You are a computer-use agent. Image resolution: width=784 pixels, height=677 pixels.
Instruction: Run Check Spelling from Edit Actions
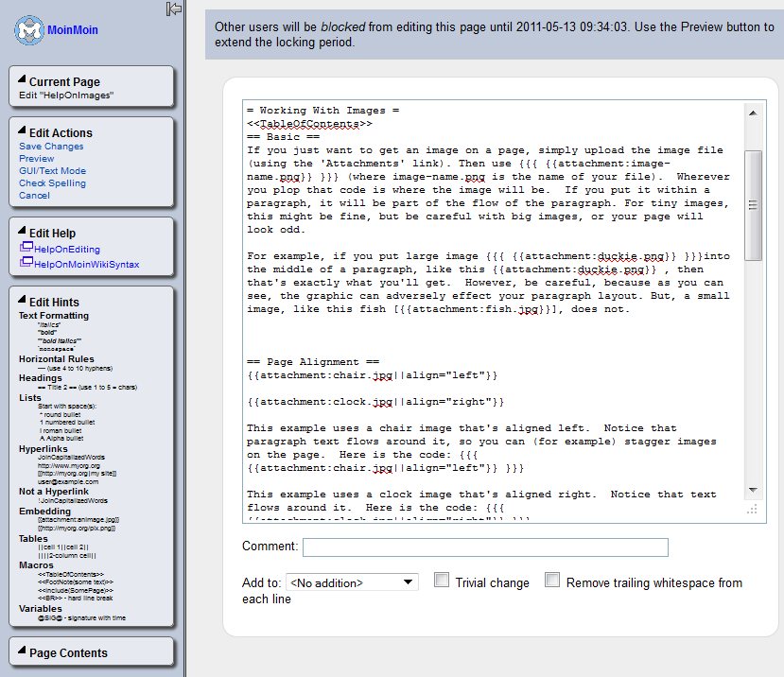click(52, 183)
